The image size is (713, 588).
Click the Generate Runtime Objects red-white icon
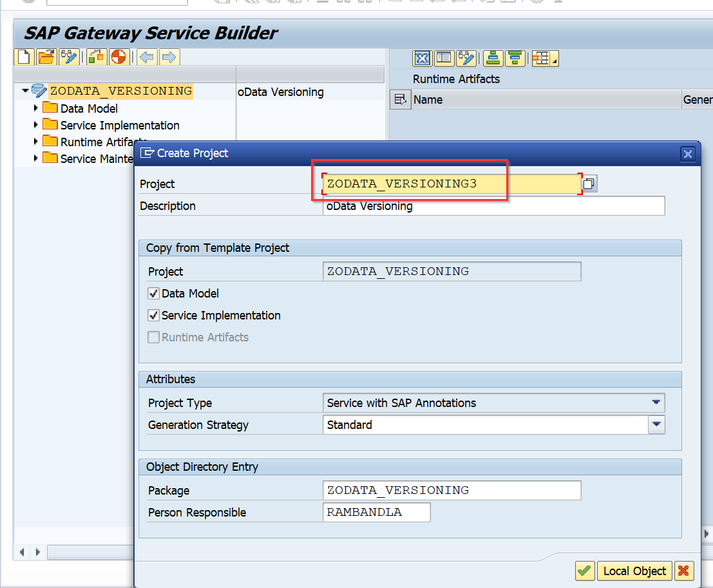[119, 57]
